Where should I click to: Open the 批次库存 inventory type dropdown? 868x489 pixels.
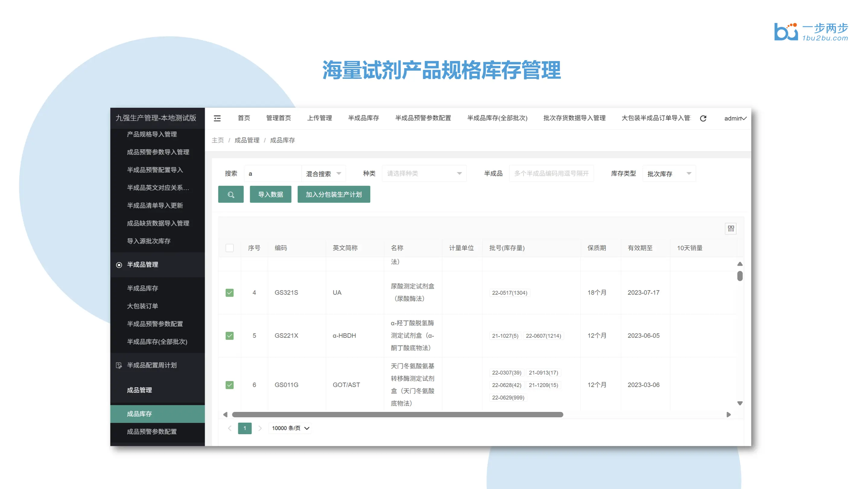click(x=669, y=174)
